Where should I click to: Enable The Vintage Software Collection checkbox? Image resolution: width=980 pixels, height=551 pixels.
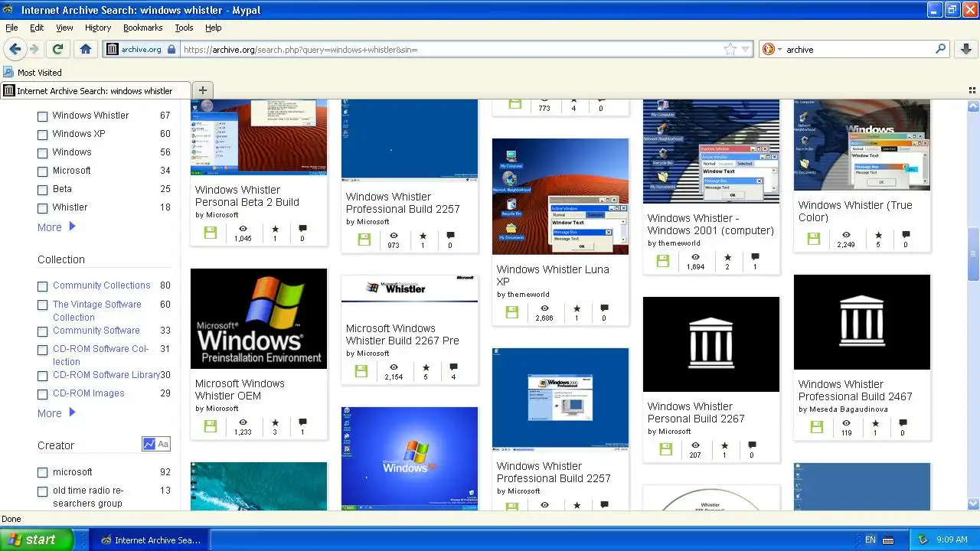point(43,305)
